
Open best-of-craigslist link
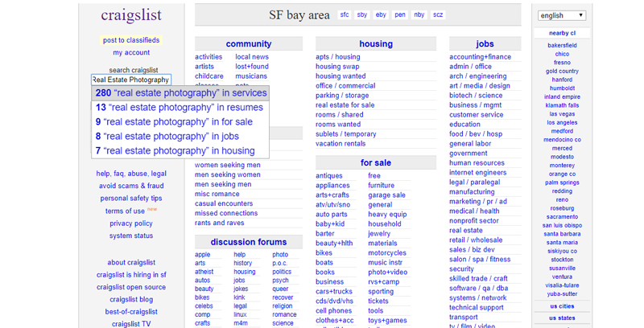(131, 312)
